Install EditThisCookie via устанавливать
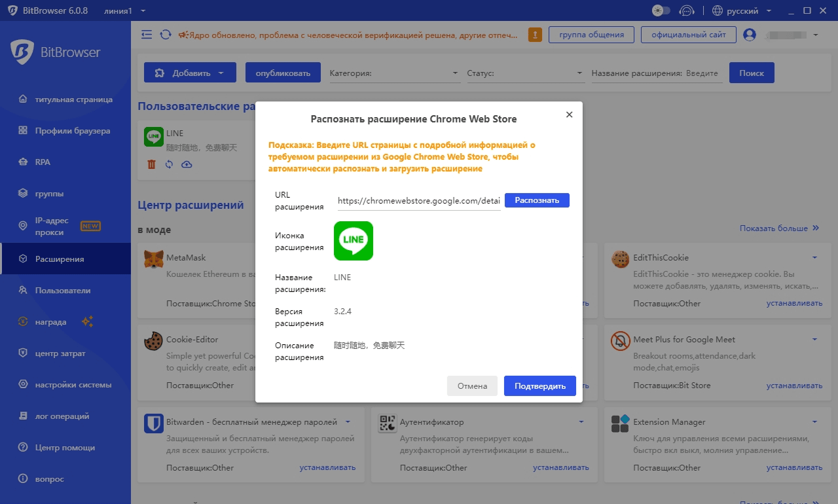 click(795, 303)
